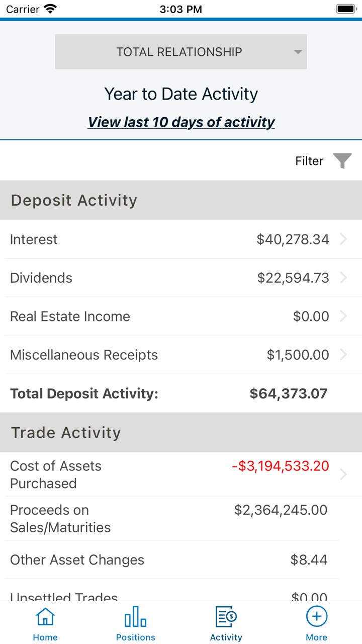The width and height of the screenshot is (362, 644).
Task: Open the Total Relationship dropdown
Action: click(x=179, y=52)
